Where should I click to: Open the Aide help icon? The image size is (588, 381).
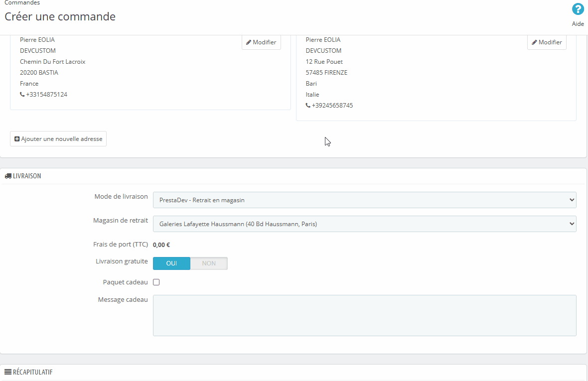[x=578, y=9]
